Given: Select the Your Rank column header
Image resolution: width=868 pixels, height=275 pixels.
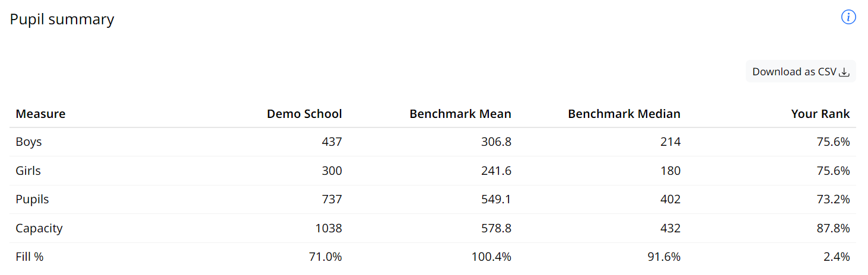Looking at the screenshot, I should pyautogui.click(x=820, y=114).
